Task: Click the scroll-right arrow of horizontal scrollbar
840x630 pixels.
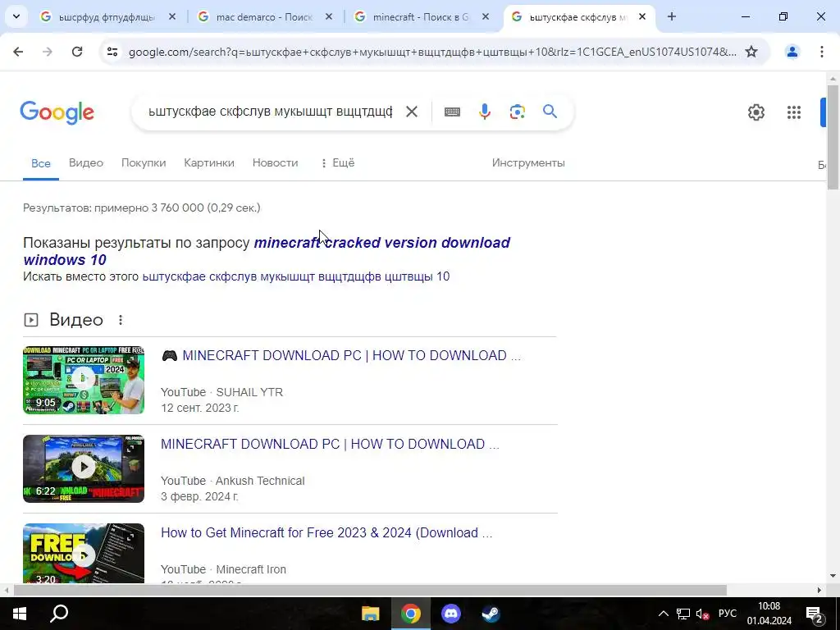Action: pos(819,590)
